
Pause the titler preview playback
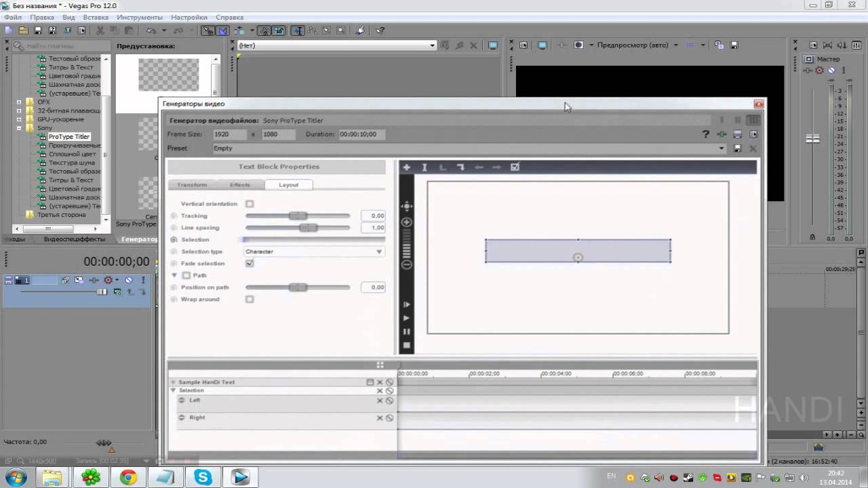pyautogui.click(x=407, y=331)
